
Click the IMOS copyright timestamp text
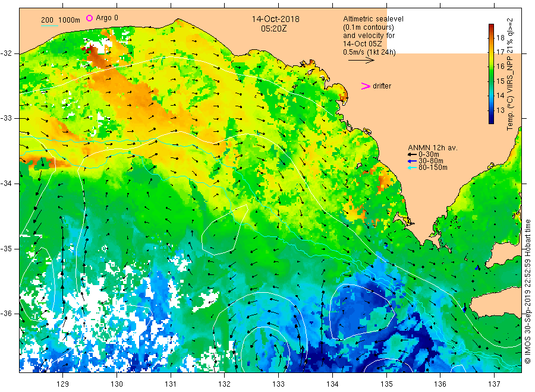(527, 292)
